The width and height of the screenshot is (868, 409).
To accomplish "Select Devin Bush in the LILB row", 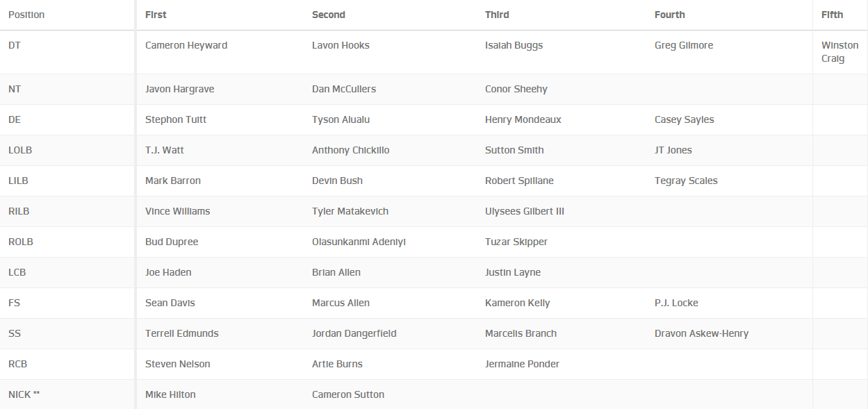I will click(337, 181).
